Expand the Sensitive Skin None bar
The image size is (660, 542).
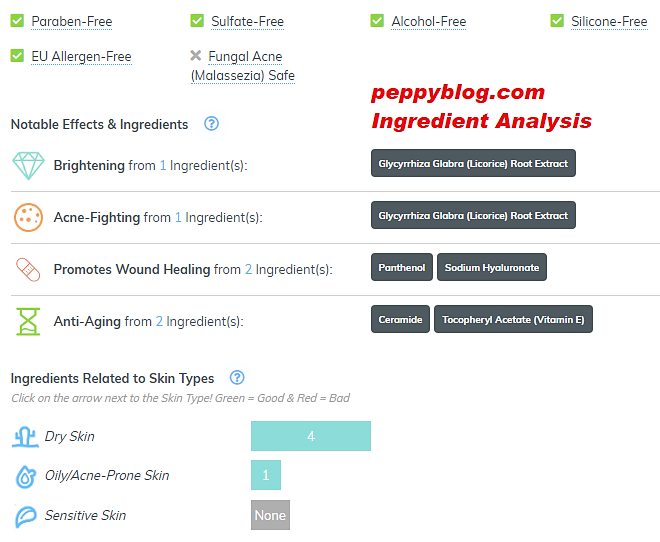click(270, 515)
